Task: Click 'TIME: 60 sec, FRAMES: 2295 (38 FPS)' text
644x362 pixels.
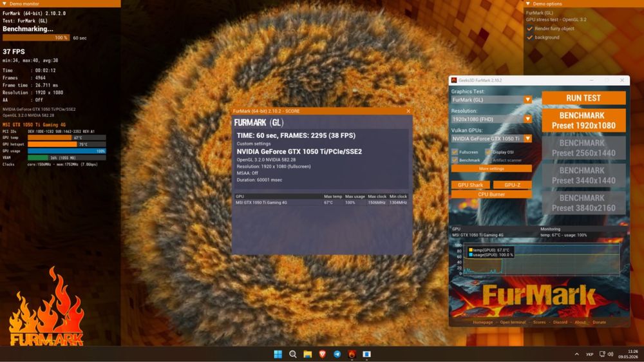Action: point(296,135)
